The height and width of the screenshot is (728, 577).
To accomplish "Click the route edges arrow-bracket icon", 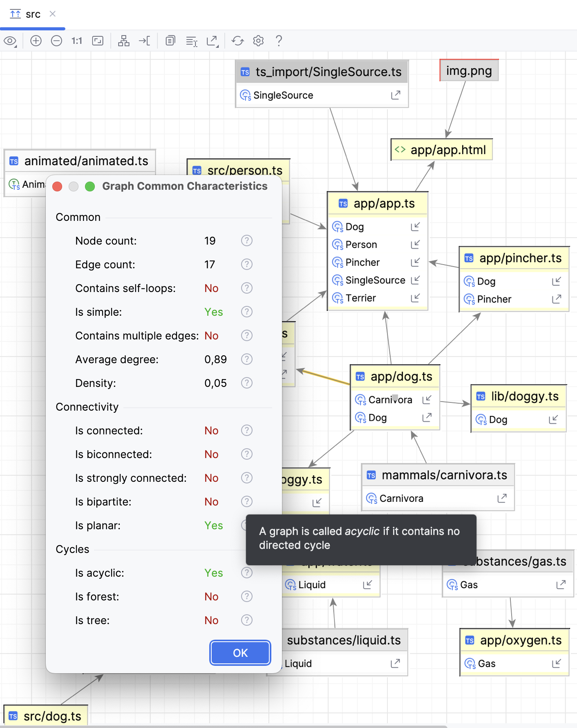I will (144, 41).
